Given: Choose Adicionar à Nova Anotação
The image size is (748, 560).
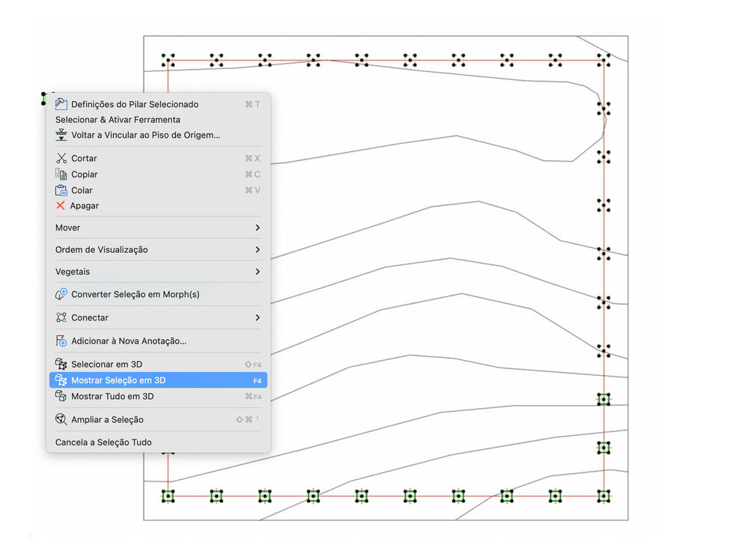Looking at the screenshot, I should point(158,341).
